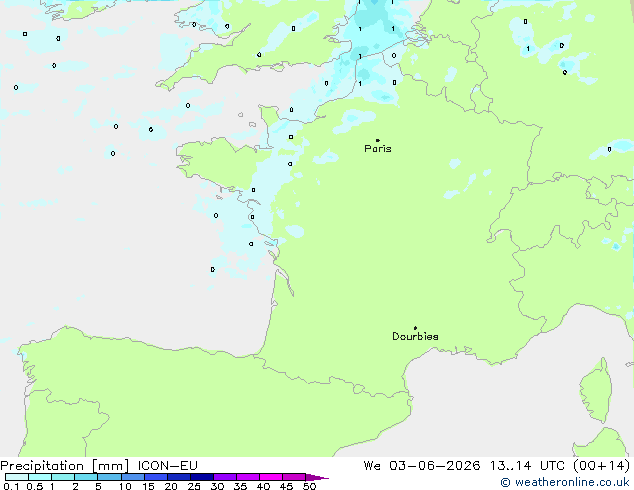Click the 15–20 mm legend swatch
The width and height of the screenshot is (634, 490).
click(x=156, y=477)
